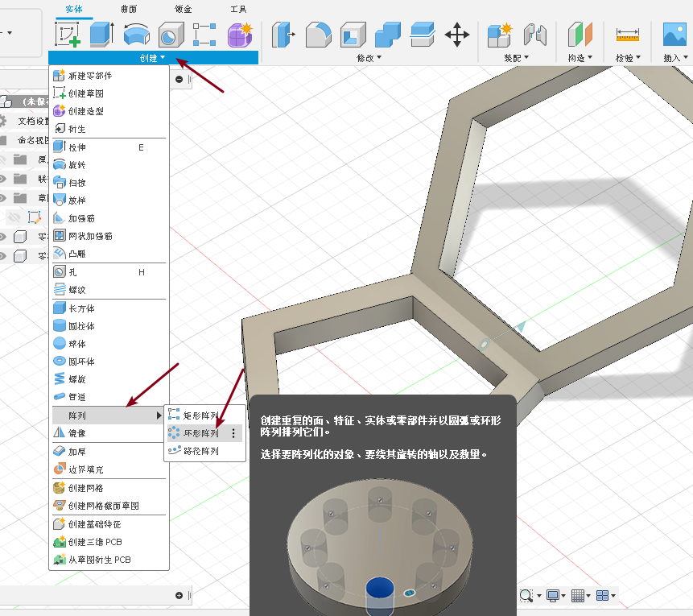Select 拉伸 in the create menu
Screen dimensions: 693x616
[x=109, y=147]
